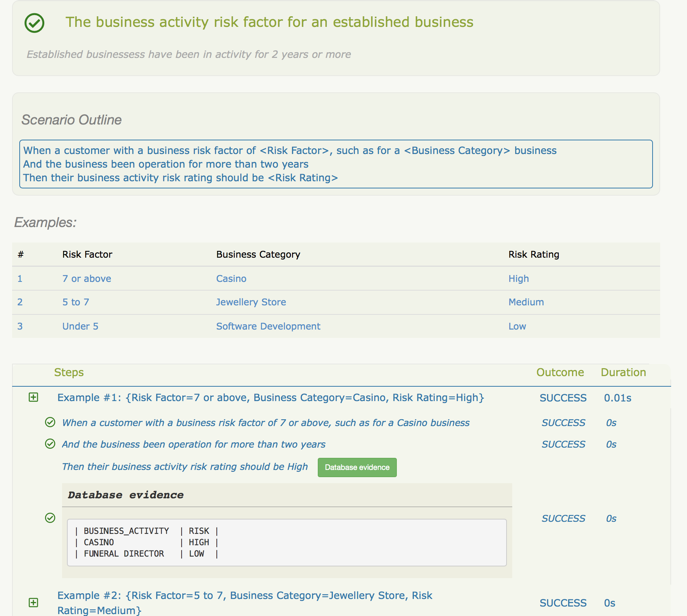
Task: Select the Software Development category row
Action: (268, 327)
